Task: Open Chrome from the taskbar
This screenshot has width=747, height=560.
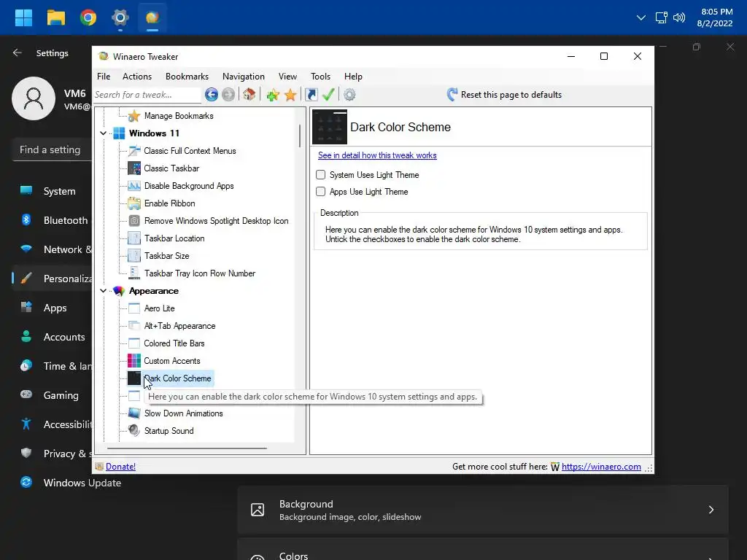Action: 88,17
